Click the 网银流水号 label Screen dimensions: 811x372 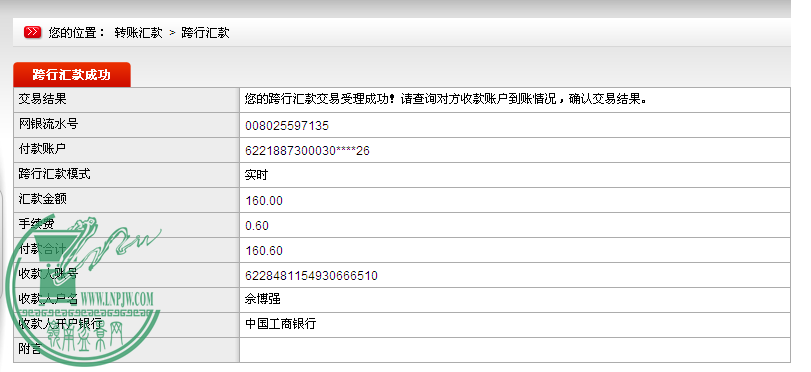48,123
